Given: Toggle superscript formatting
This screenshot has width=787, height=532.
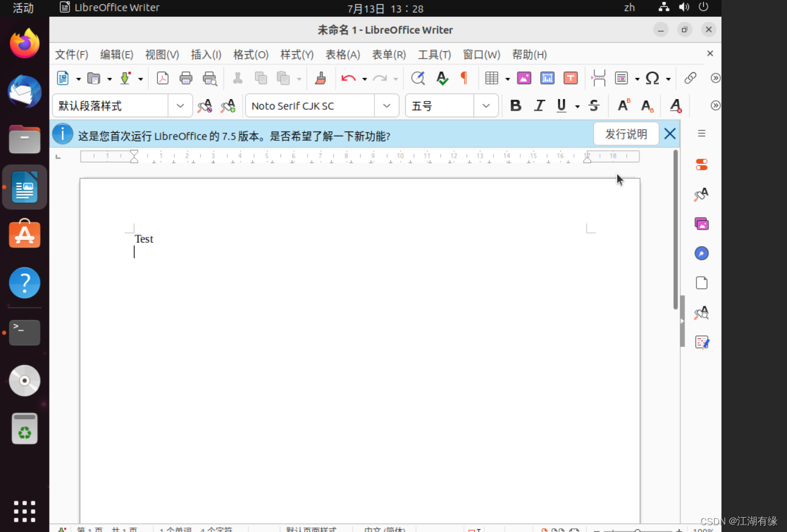Looking at the screenshot, I should (624, 105).
